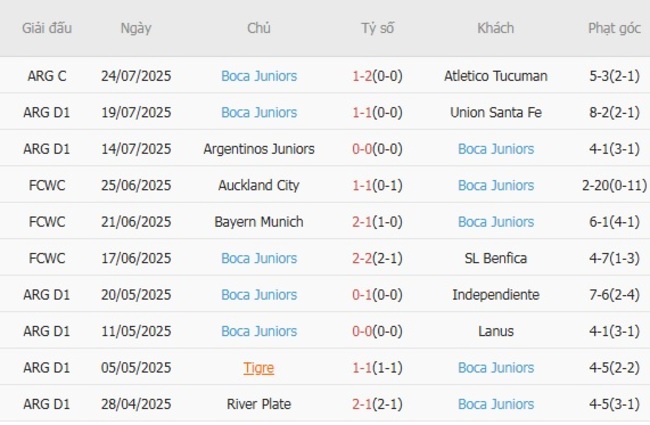Open Boca Juniors in the Atletico Tucuman row
Screen dimensions: 650x425
coord(259,76)
